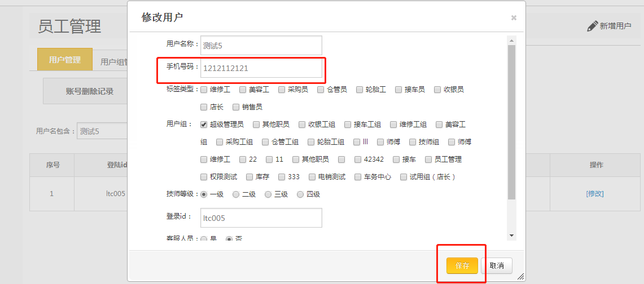644x284 pixels.
Task: Open the 账号删除记录 tab
Action: tap(89, 91)
